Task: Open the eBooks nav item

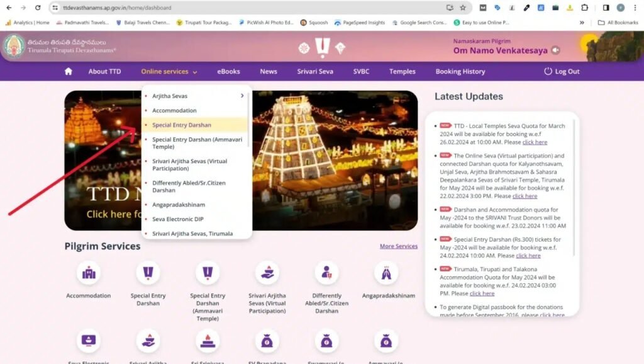Action: click(x=228, y=71)
